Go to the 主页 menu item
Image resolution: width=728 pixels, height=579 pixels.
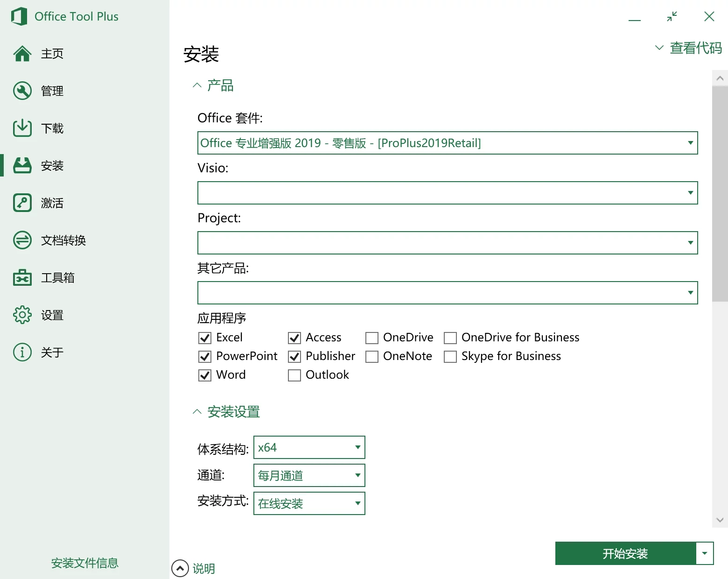point(52,54)
